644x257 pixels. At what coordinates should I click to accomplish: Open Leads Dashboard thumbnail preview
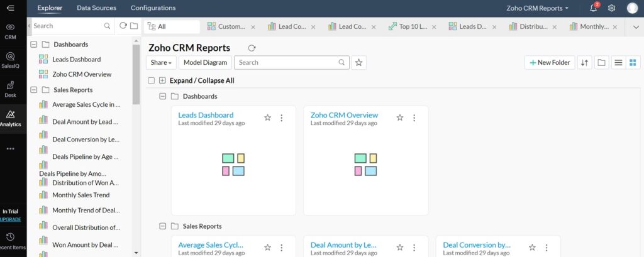(233, 165)
